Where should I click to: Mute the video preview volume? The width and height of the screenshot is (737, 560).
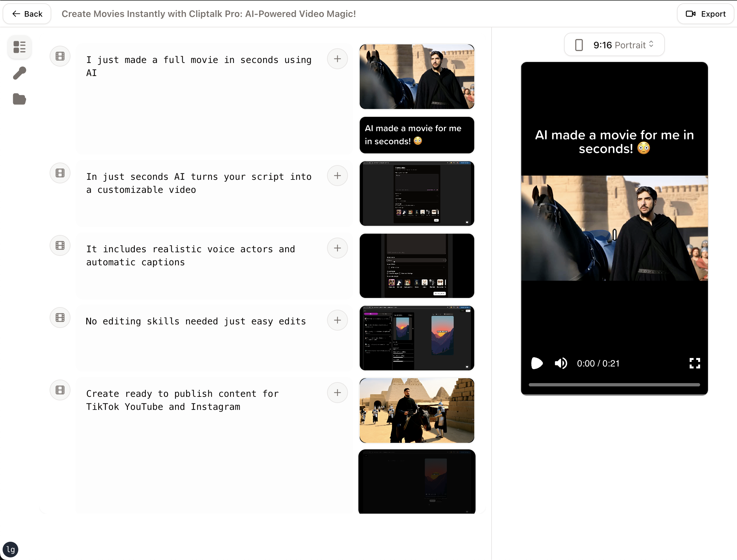point(561,363)
